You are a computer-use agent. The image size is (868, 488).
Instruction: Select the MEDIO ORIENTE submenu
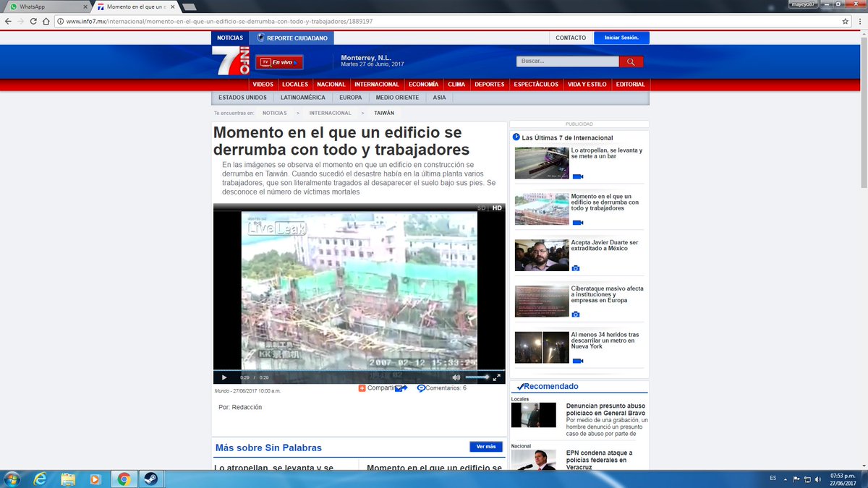tap(396, 98)
